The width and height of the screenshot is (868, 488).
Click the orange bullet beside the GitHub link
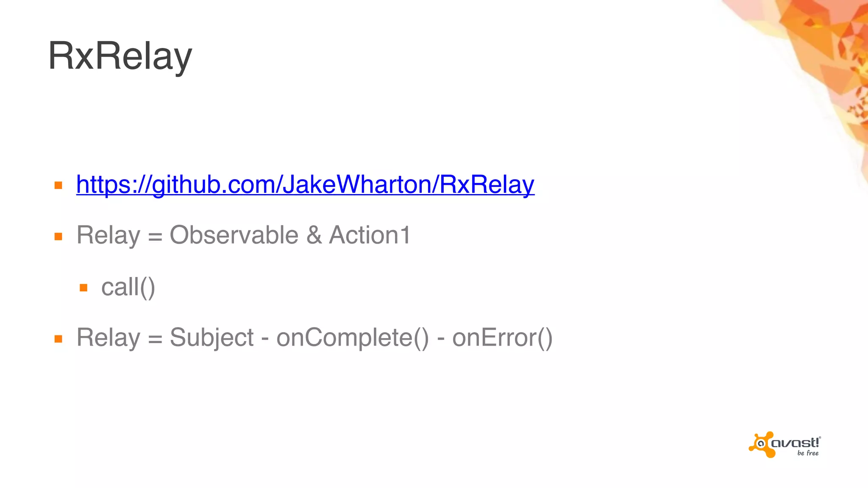pyautogui.click(x=58, y=186)
